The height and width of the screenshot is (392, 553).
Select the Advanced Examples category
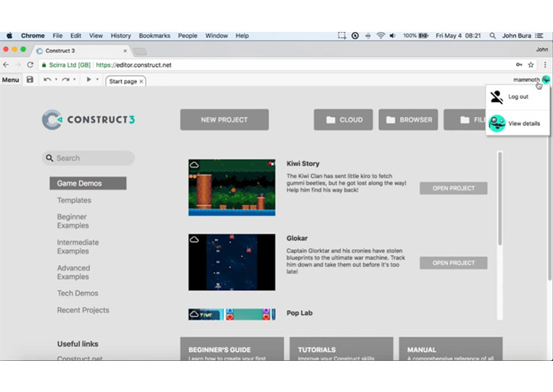[73, 272]
